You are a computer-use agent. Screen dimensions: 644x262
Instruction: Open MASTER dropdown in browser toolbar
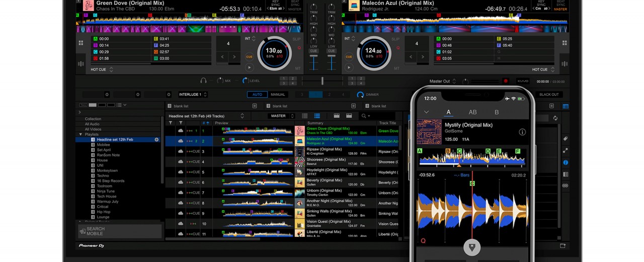[281, 116]
